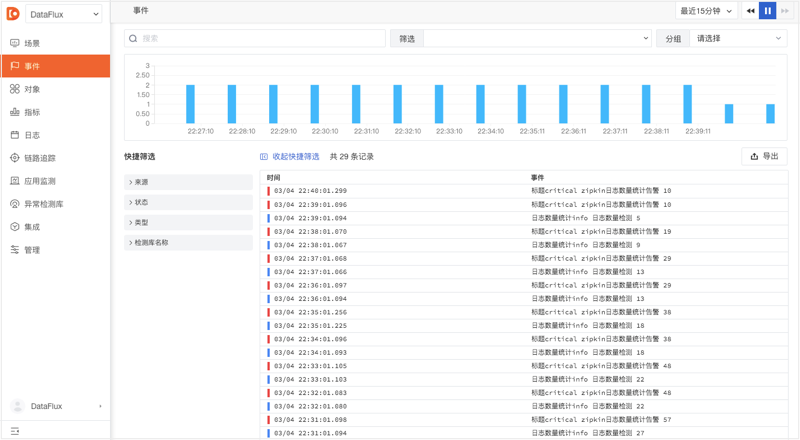Click the DataFlux orange logo icon

pos(13,14)
